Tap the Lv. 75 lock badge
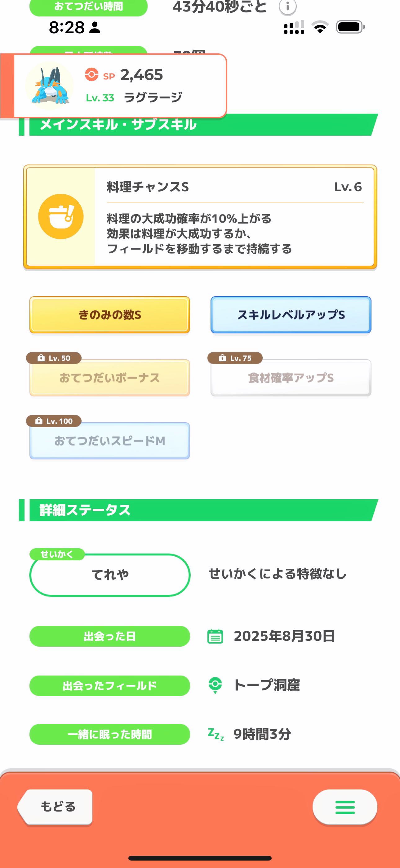 point(235,358)
